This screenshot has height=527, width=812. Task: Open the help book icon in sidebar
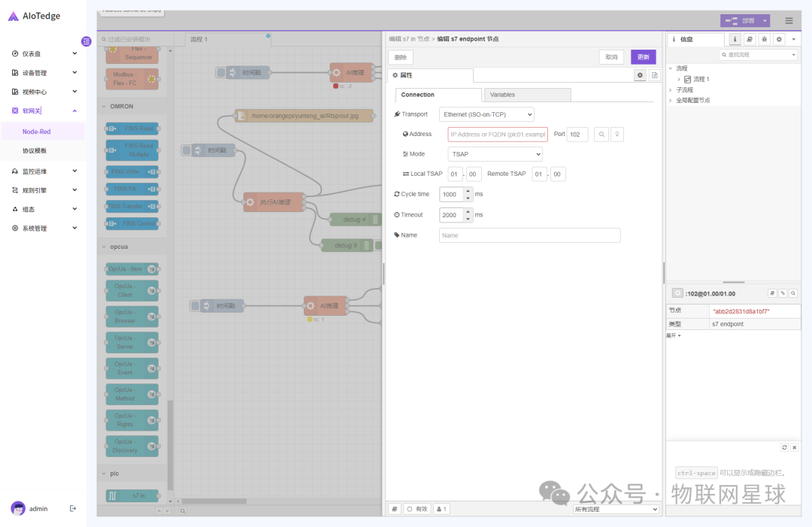[x=750, y=39]
